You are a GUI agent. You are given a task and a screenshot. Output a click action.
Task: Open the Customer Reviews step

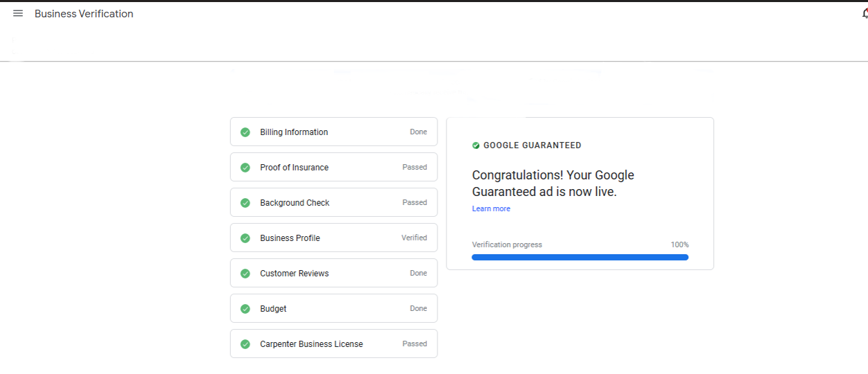(333, 273)
